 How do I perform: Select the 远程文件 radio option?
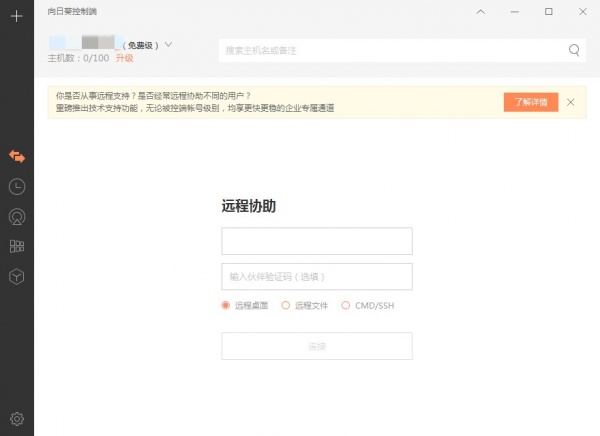(286, 305)
